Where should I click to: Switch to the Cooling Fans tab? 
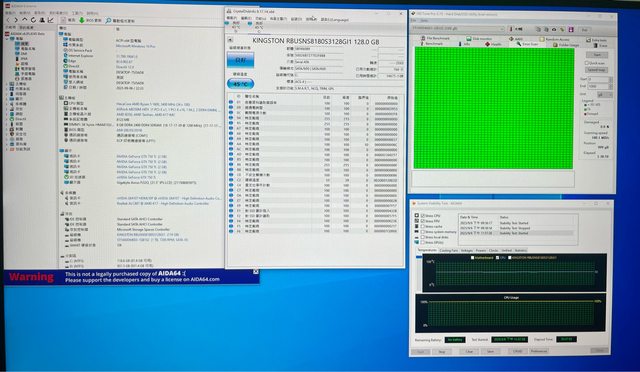[449, 250]
